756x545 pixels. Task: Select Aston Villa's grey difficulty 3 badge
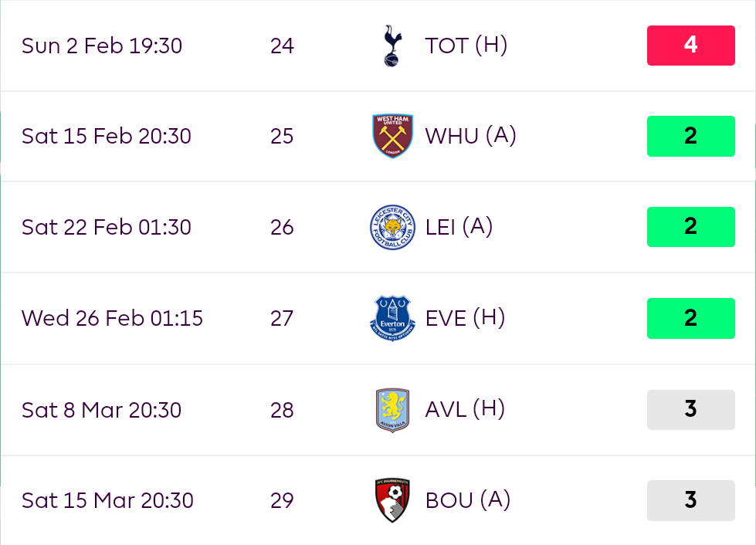(690, 409)
